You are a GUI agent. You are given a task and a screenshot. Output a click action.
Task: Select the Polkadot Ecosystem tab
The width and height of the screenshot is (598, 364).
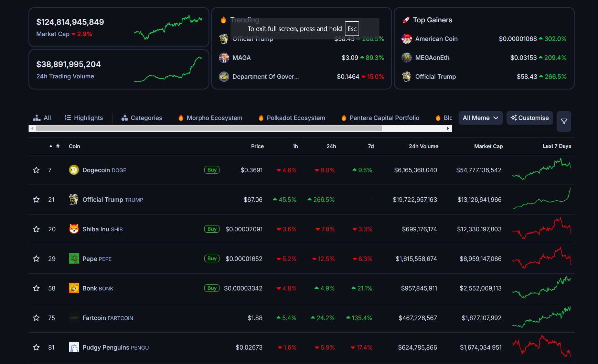coord(292,118)
